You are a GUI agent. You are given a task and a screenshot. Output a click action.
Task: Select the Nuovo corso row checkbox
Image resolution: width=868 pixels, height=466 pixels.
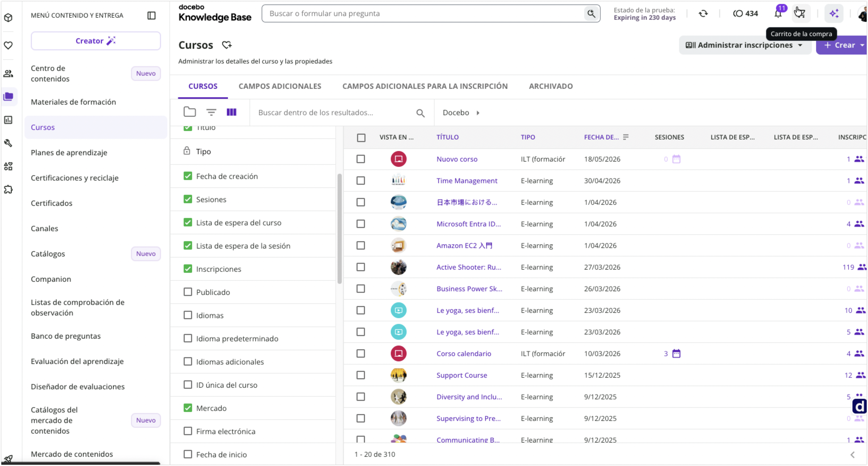click(360, 159)
